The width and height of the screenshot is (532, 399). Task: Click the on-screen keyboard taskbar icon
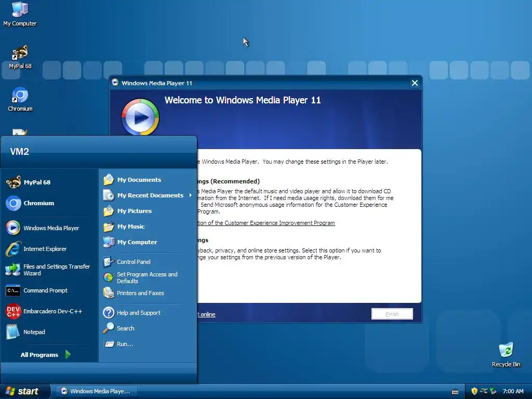pos(455,392)
